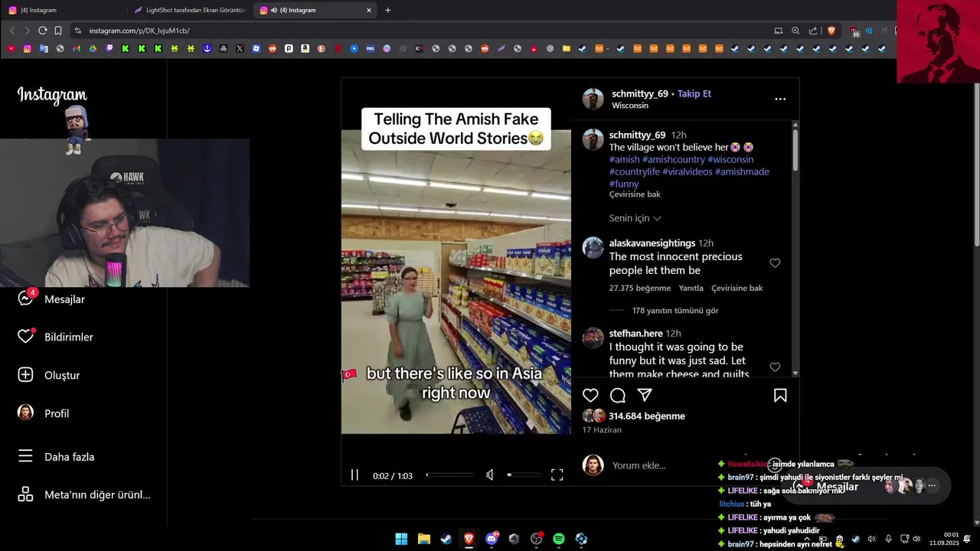View the 178 replies on the comment
The width and height of the screenshot is (980, 551).
(x=675, y=311)
